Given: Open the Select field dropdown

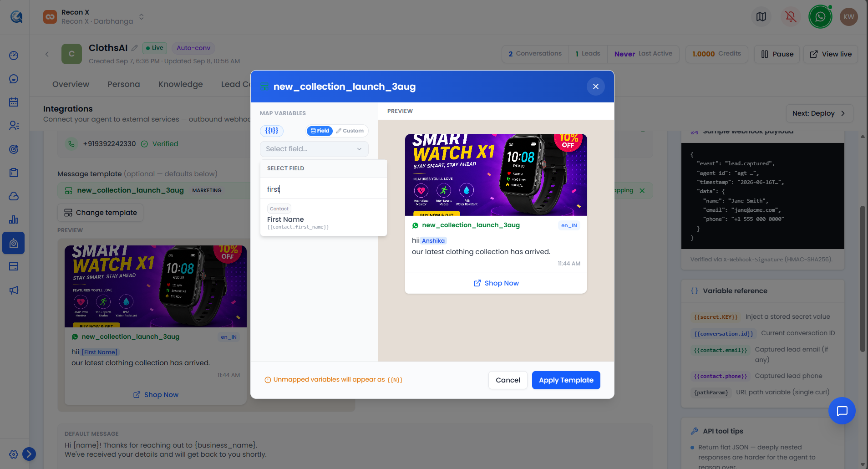Looking at the screenshot, I should 314,149.
